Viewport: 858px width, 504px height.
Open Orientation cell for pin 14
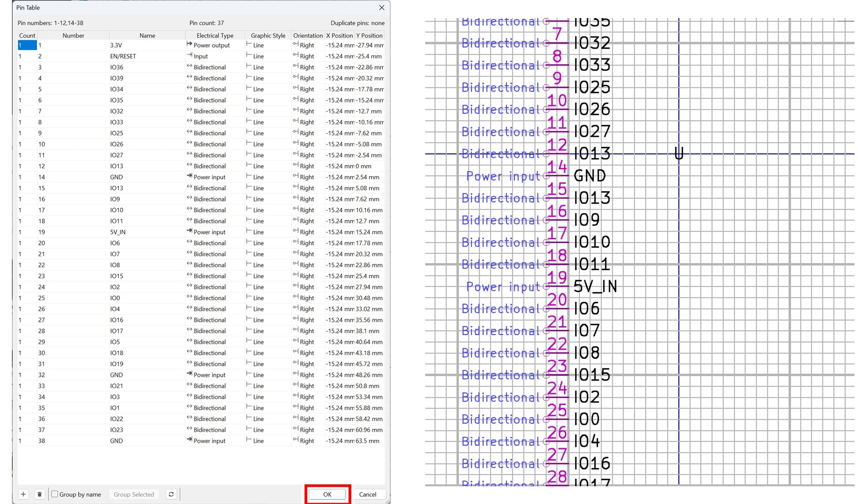tap(307, 177)
